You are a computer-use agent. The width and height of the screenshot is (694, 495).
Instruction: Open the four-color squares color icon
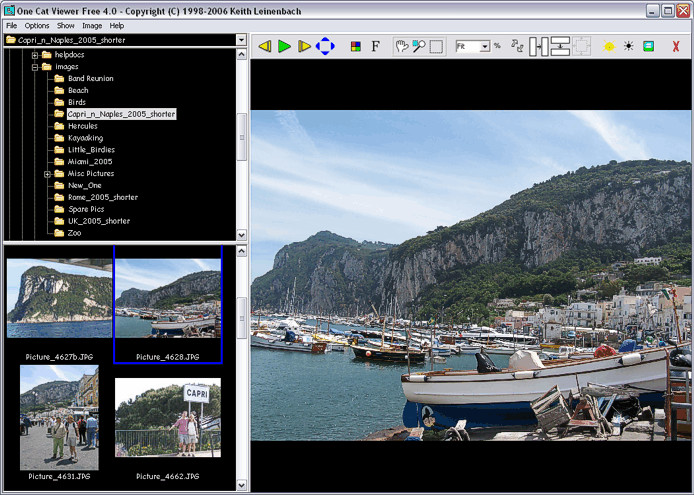[x=355, y=46]
